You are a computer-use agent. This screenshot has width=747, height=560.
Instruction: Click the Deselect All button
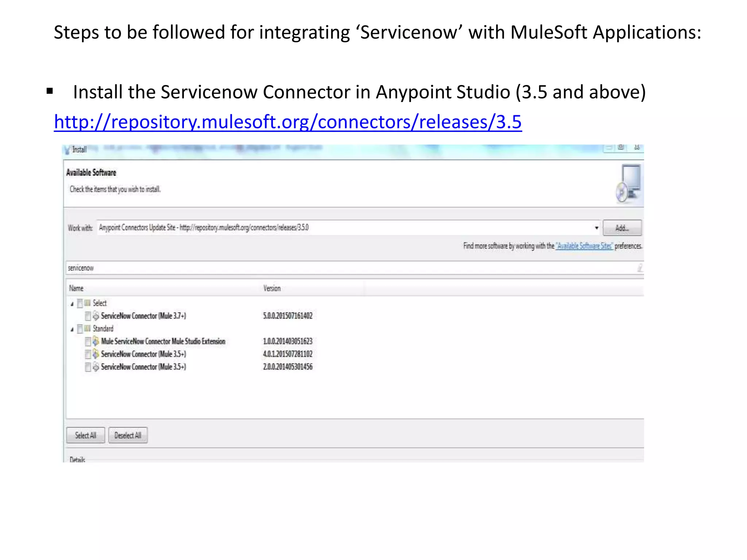coord(128,435)
